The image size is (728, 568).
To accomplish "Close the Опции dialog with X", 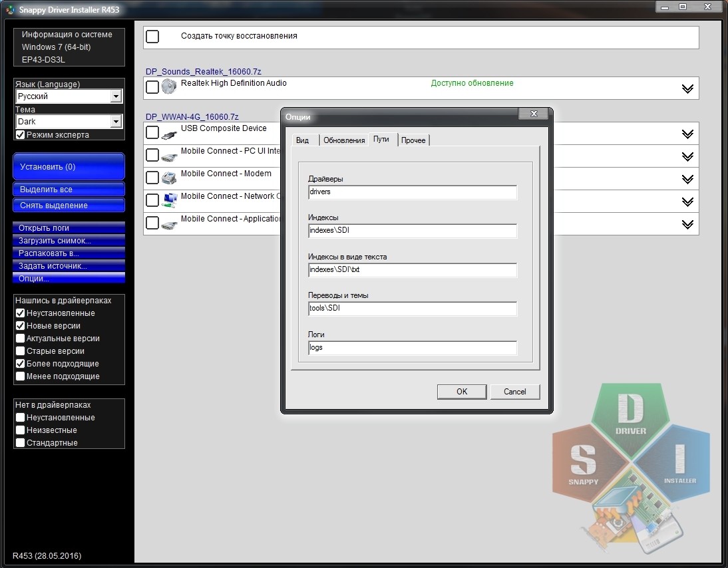I will click(x=534, y=114).
